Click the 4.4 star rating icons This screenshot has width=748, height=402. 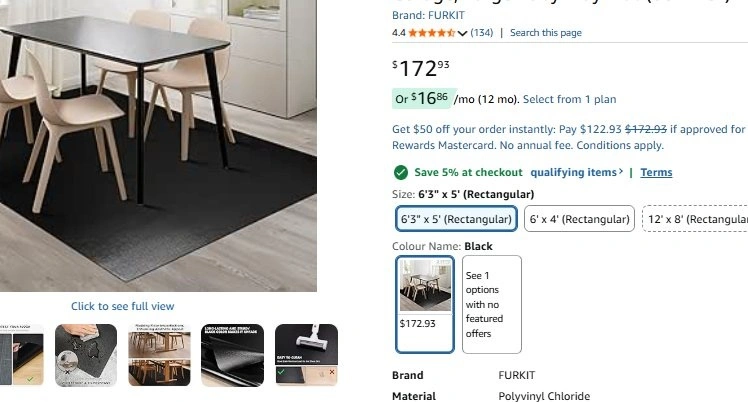click(x=432, y=33)
